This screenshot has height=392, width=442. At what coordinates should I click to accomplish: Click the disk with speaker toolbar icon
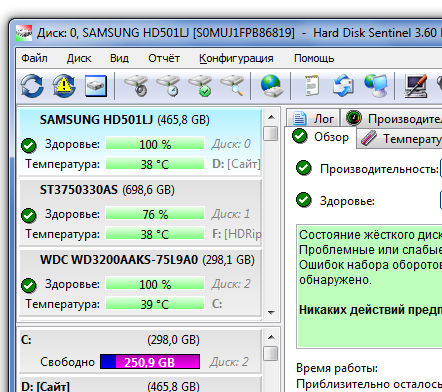tap(136, 86)
